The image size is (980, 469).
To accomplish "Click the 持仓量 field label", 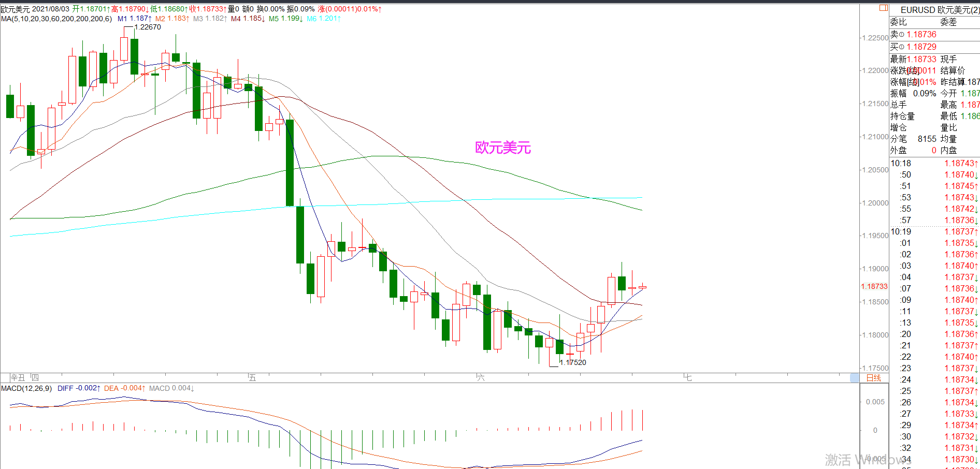I will (903, 116).
